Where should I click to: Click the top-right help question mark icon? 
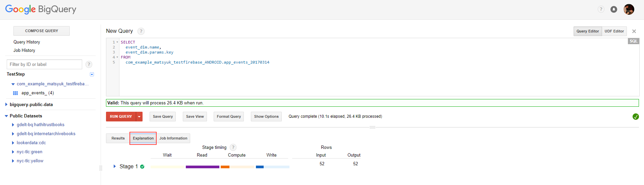point(601,9)
